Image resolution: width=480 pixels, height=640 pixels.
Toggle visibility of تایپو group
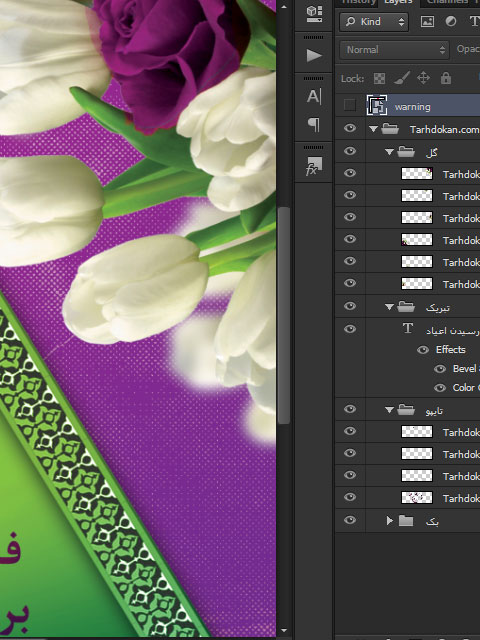click(x=350, y=409)
